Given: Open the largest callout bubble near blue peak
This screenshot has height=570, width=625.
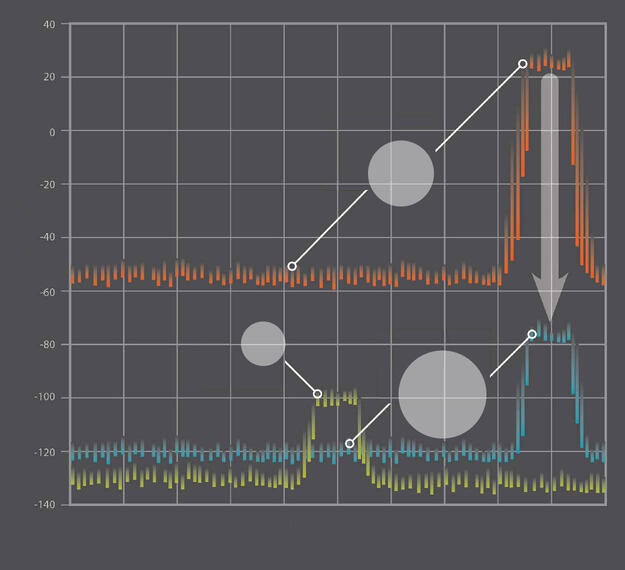Looking at the screenshot, I should [x=442, y=395].
